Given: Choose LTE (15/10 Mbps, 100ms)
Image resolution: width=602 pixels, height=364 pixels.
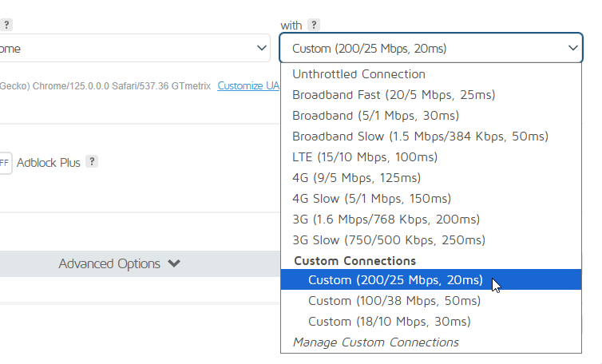Looking at the screenshot, I should pos(365,157).
